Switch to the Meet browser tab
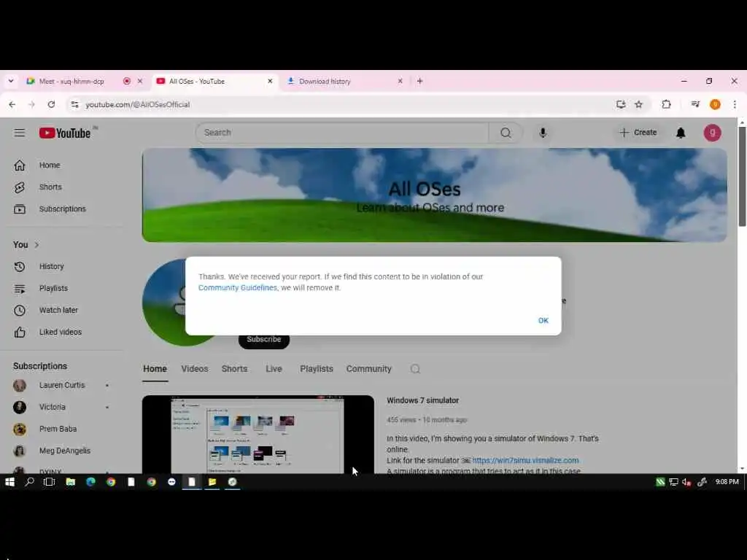Image resolution: width=747 pixels, height=560 pixels. pos(71,82)
